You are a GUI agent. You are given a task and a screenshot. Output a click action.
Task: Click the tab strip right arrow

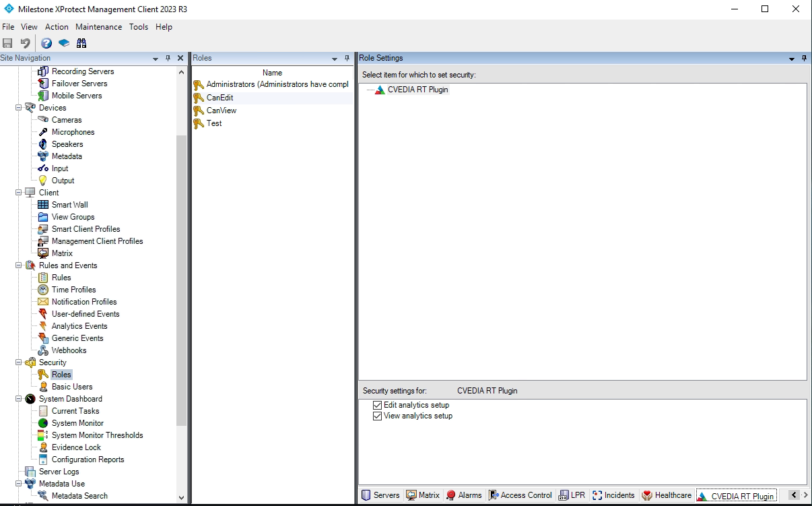point(805,495)
